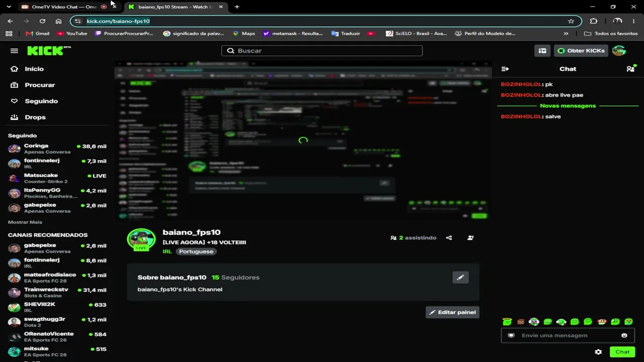644x362 pixels.
Task: Open the browser profile button
Action: point(617,21)
